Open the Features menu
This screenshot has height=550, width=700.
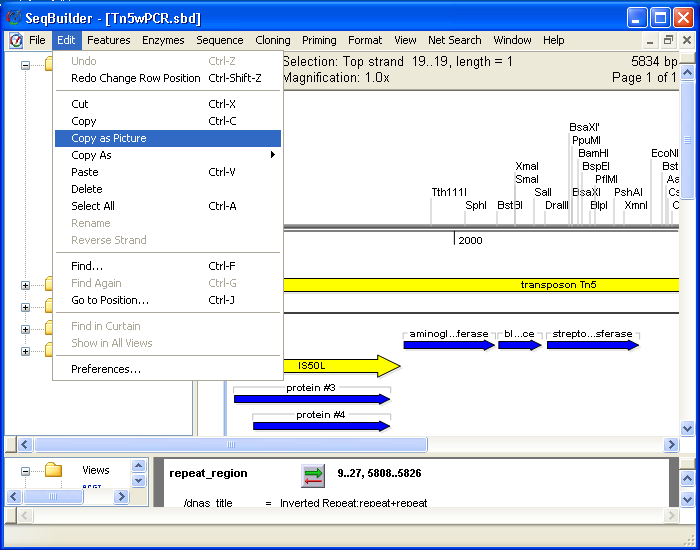[x=108, y=40]
